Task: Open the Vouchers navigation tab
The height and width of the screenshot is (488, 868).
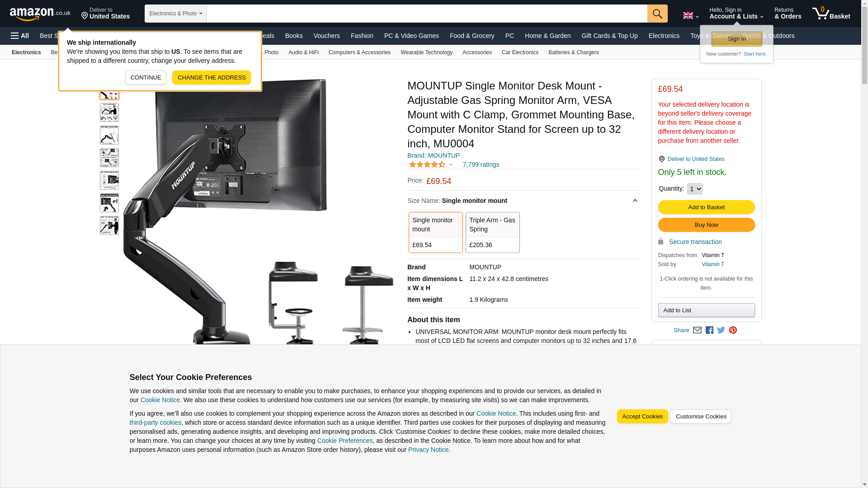Action: [326, 36]
